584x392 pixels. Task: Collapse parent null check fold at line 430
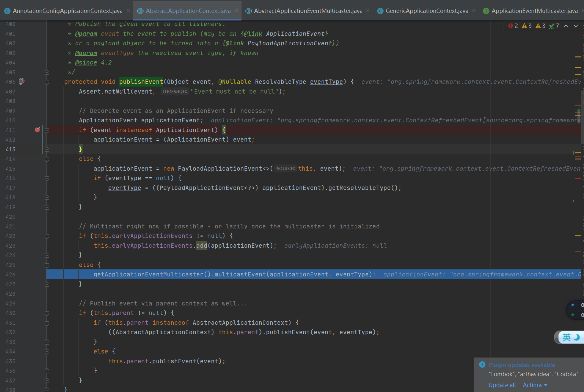pyautogui.click(x=47, y=313)
